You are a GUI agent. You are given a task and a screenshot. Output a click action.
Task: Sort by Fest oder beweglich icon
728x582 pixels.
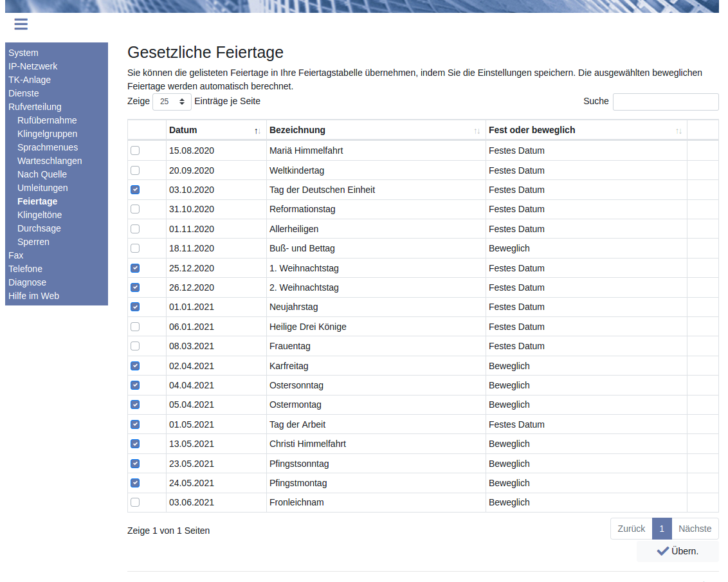[678, 131]
